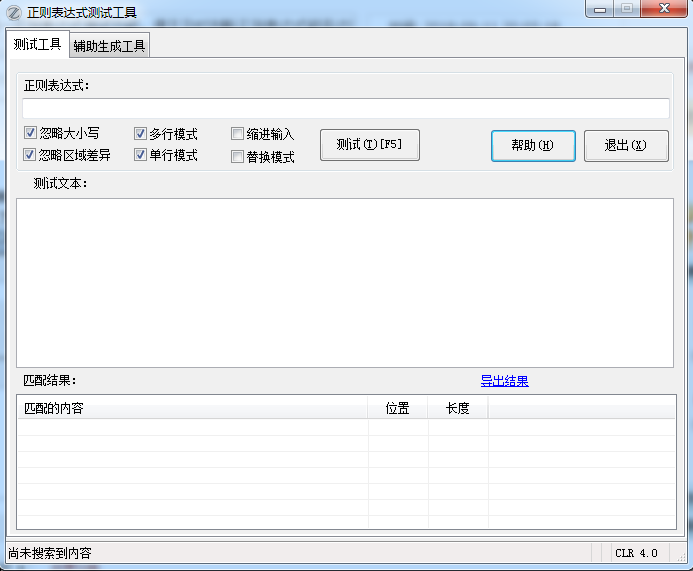The width and height of the screenshot is (693, 571).
Task: Click the 退出(X) button
Action: pyautogui.click(x=625, y=145)
